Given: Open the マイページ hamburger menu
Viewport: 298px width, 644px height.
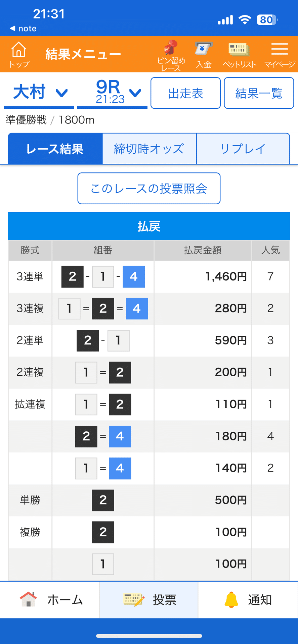Looking at the screenshot, I should point(280,54).
